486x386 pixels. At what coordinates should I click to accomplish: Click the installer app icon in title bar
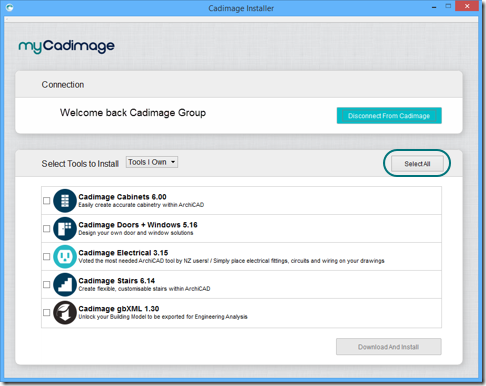point(10,7)
